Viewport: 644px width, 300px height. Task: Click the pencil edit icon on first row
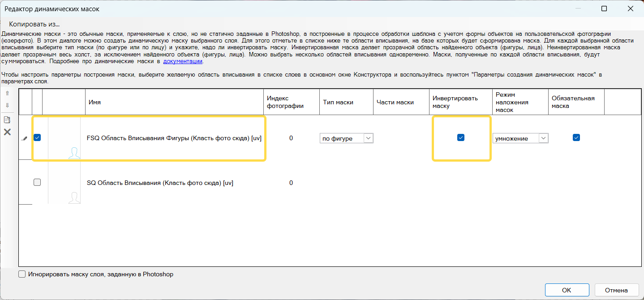coord(25,139)
